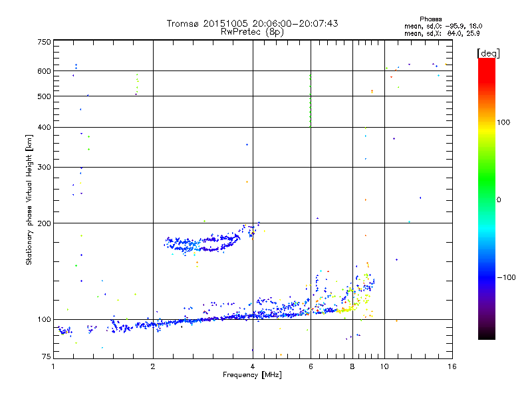
Task: Click the y-axis tick value '400'
Action: (44, 127)
